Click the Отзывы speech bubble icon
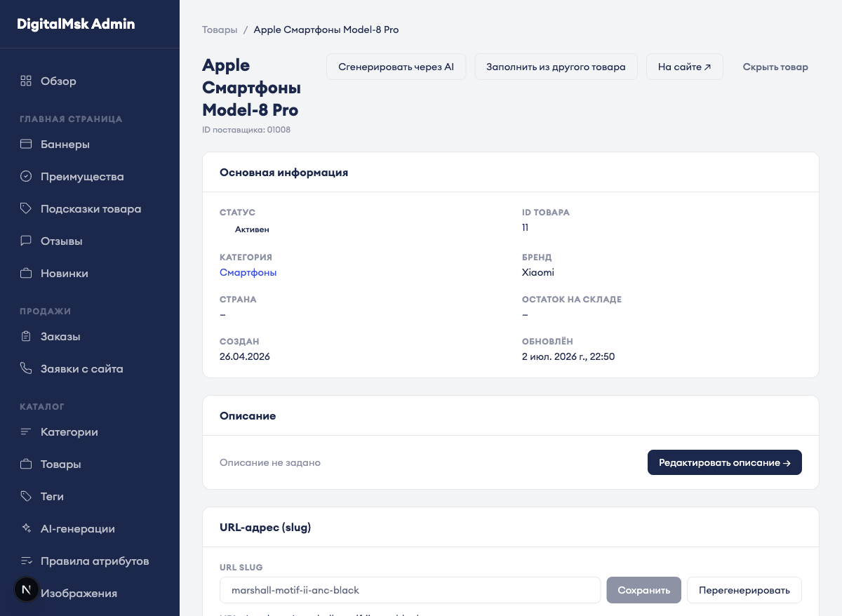This screenshot has width=842, height=616. [26, 241]
